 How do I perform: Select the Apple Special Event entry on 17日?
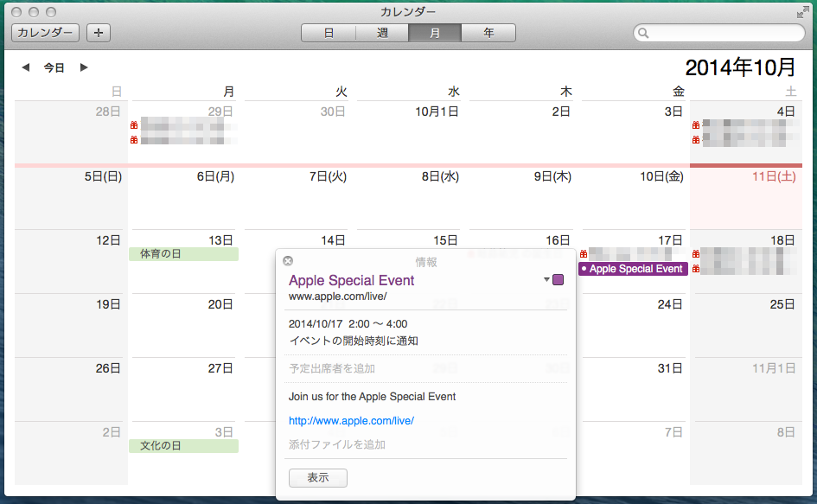click(633, 269)
